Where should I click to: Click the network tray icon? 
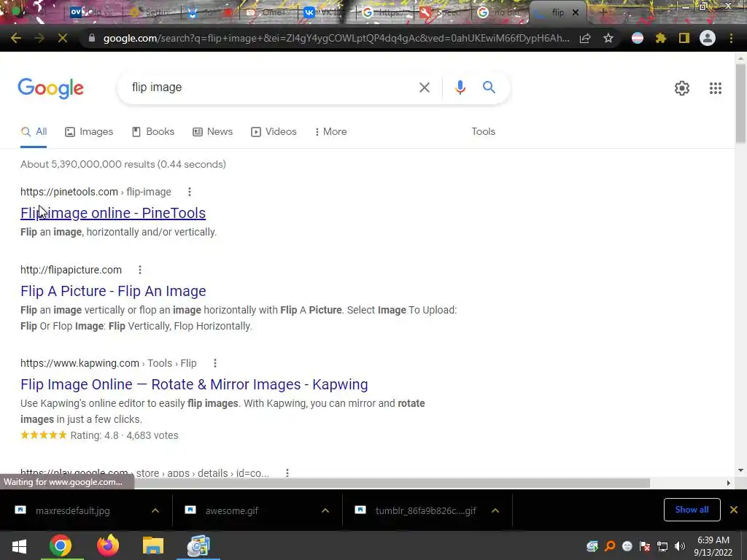[x=662, y=546]
